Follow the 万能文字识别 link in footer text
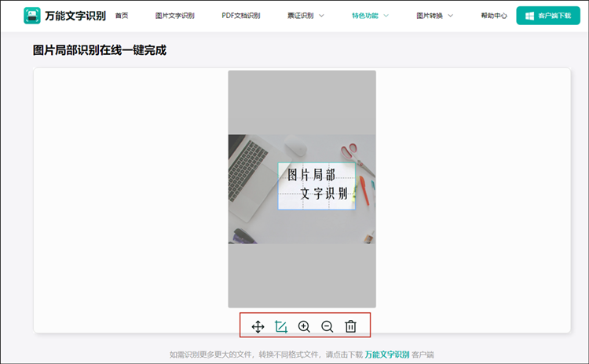589x364 pixels. point(386,355)
